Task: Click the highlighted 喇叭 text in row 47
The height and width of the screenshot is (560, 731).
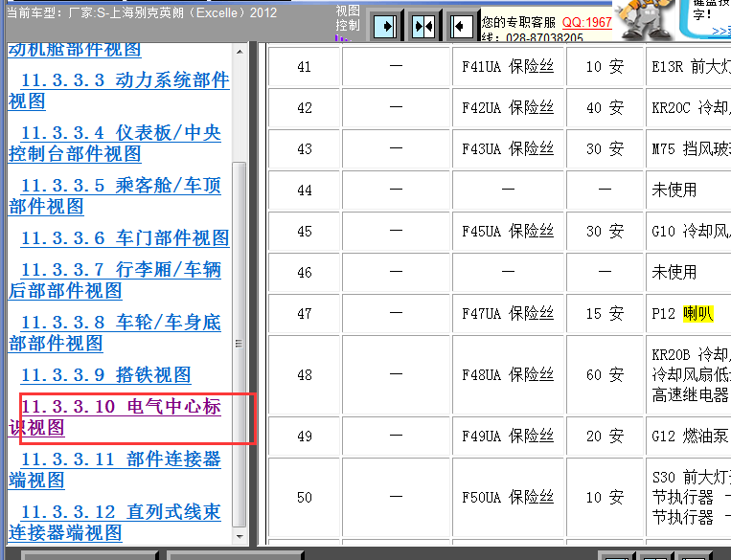Action: pos(697,314)
